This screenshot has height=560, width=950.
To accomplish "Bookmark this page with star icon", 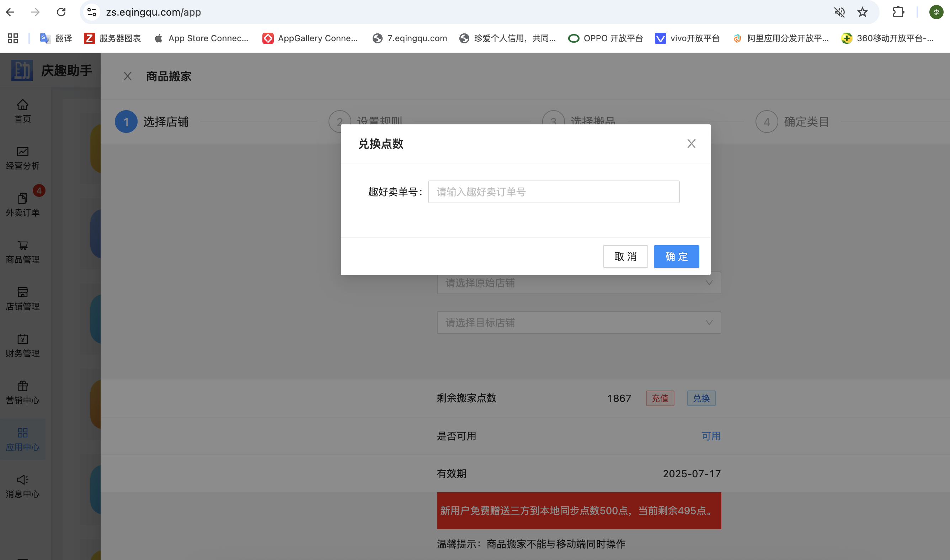I will [863, 12].
